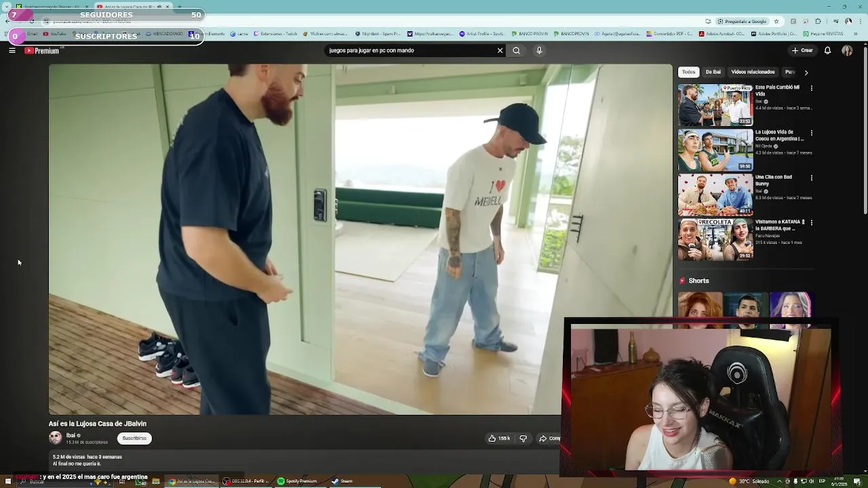This screenshot has height=488, width=868.
Task: Click Suscribirse on Ibai's channel
Action: point(134,439)
